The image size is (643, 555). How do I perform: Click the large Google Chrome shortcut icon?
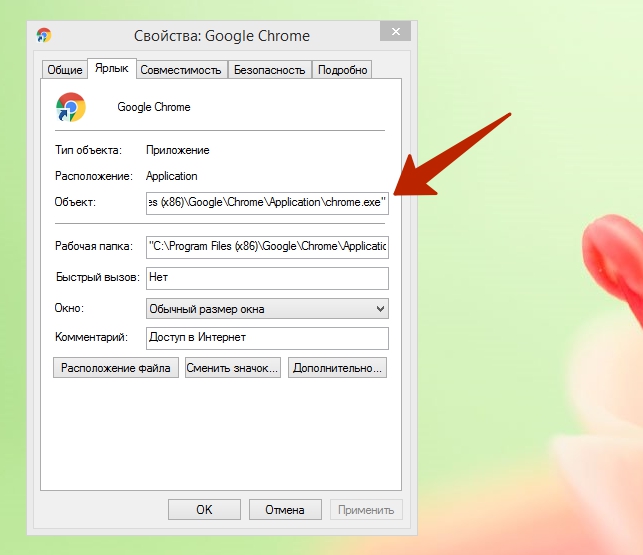pos(71,107)
